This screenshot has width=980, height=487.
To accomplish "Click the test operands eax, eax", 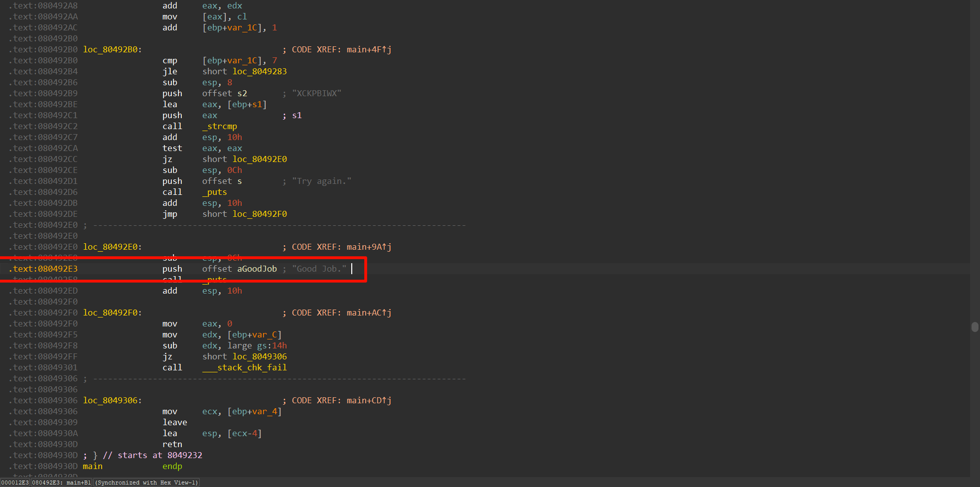I will coord(222,148).
